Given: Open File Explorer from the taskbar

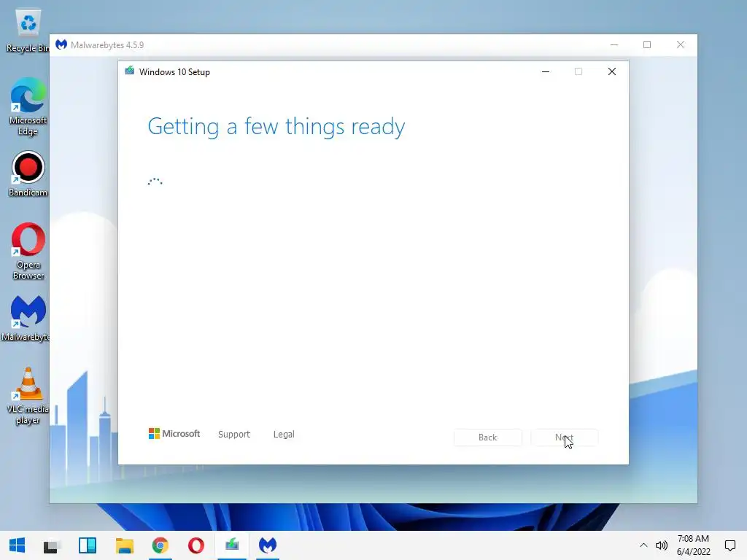Looking at the screenshot, I should click(x=124, y=545).
